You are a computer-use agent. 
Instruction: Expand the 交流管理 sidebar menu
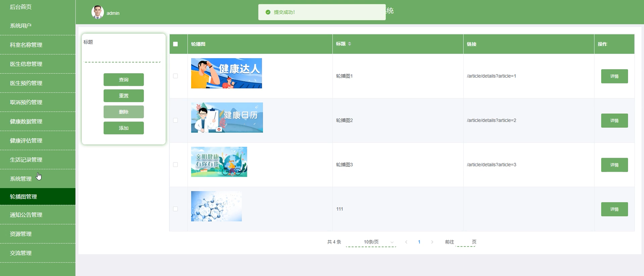click(x=21, y=253)
